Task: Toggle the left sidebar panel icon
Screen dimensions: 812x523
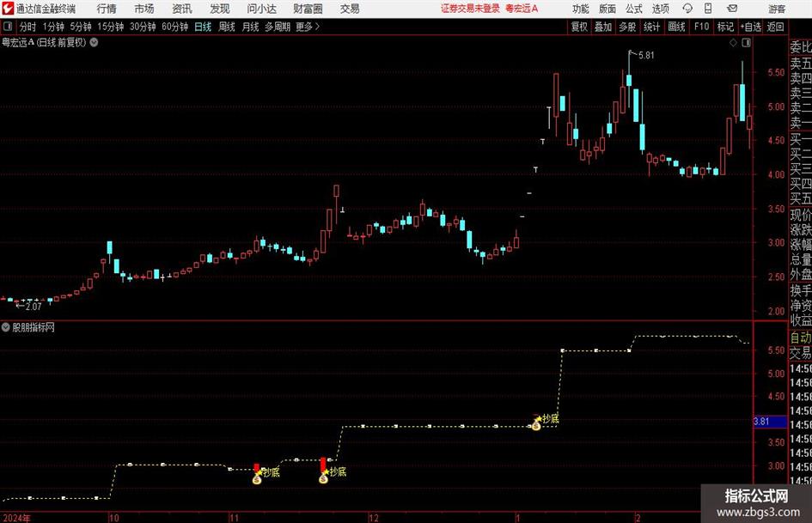Action: (8, 27)
